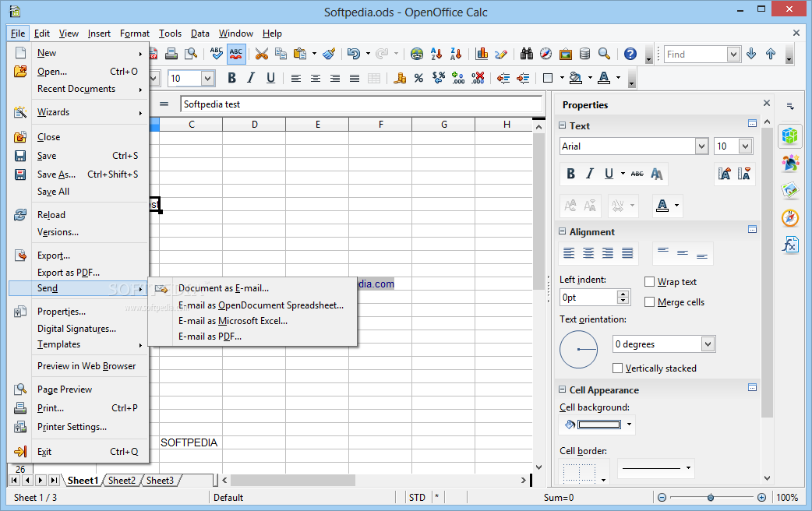This screenshot has height=511, width=812.
Task: Click the formula input line field
Action: point(361,104)
